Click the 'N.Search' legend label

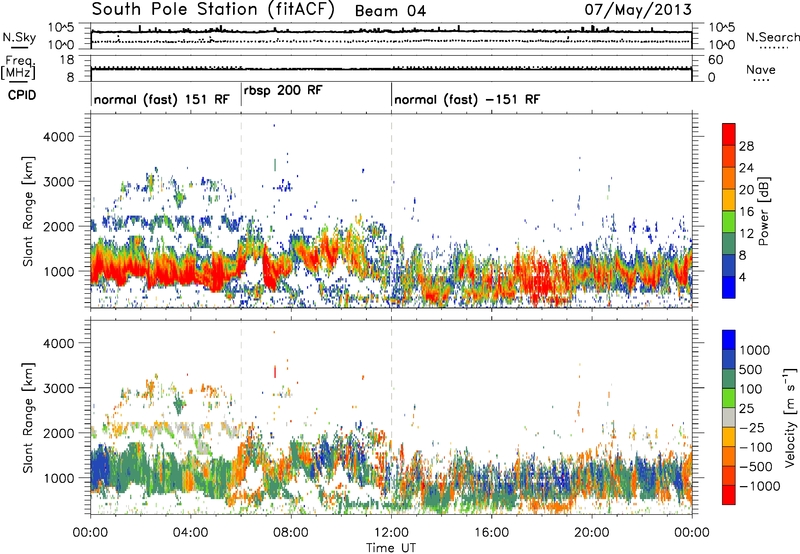(x=772, y=37)
